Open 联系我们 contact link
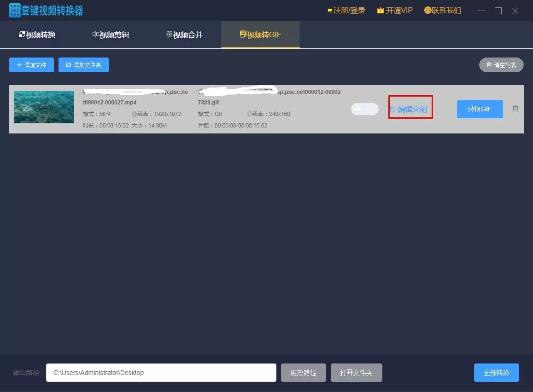This screenshot has height=392, width=533. (x=443, y=11)
